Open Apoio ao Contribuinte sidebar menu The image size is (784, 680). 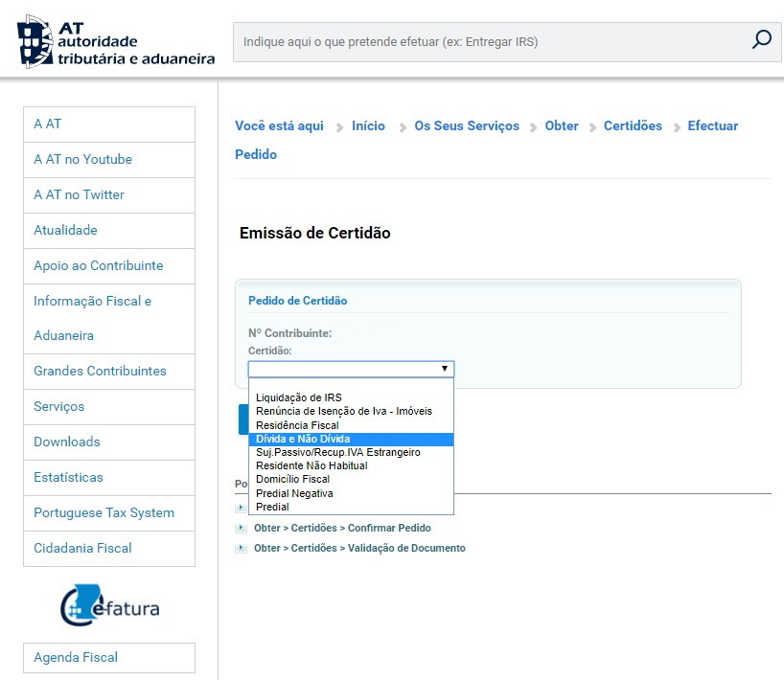(99, 265)
